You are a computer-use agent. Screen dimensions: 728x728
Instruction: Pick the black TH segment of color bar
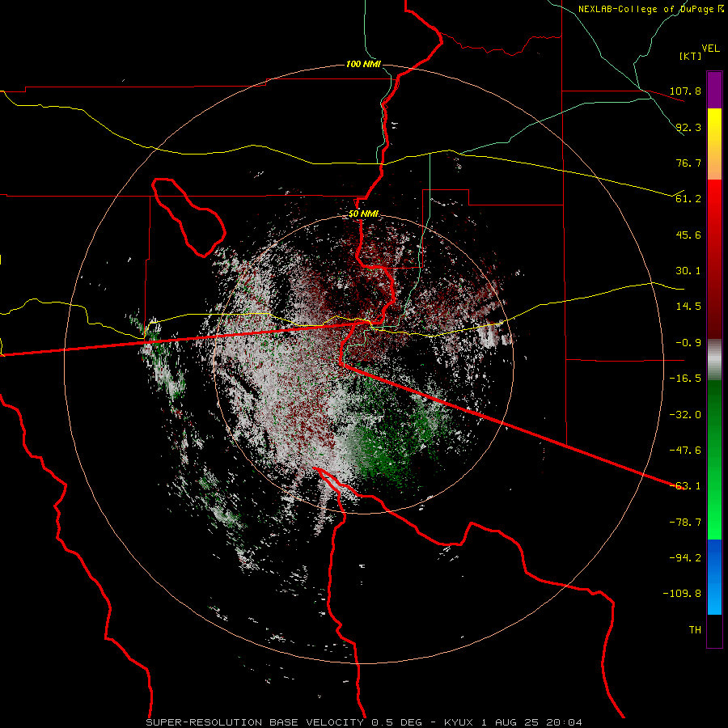[714, 630]
